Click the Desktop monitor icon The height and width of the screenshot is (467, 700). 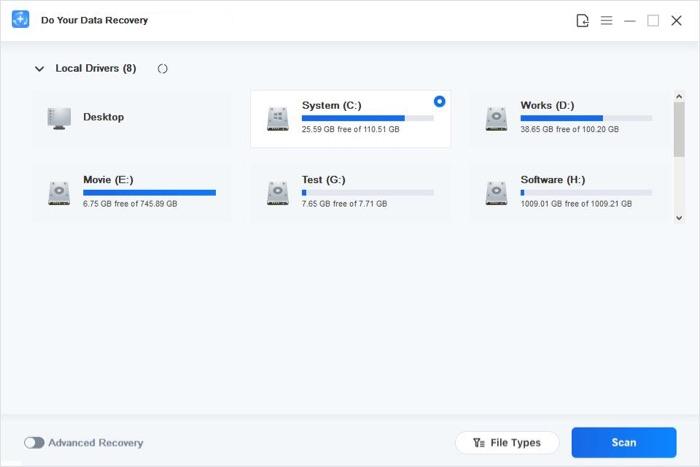[59, 118]
